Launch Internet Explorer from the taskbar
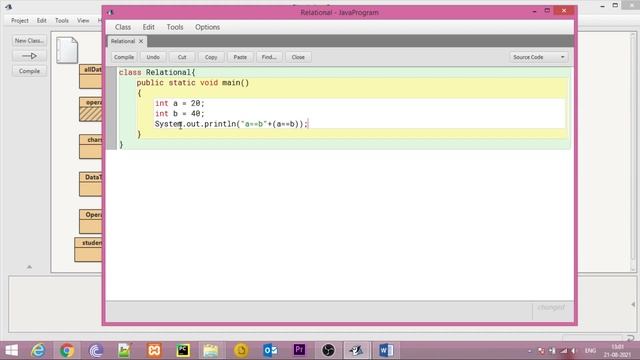 coord(38,350)
